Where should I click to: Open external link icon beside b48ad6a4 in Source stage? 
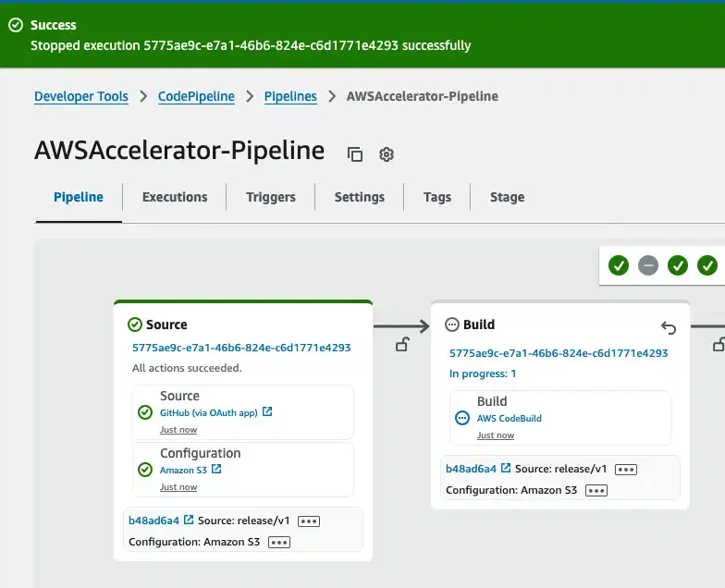coord(189,520)
